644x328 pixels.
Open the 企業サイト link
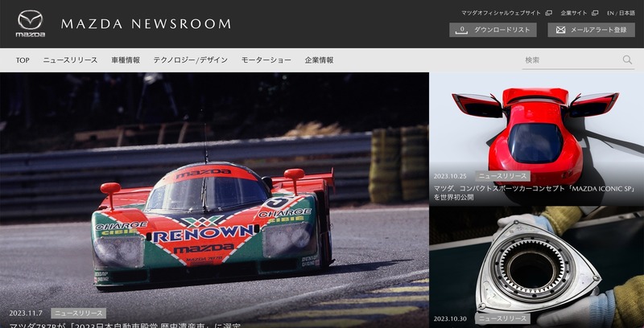click(574, 13)
